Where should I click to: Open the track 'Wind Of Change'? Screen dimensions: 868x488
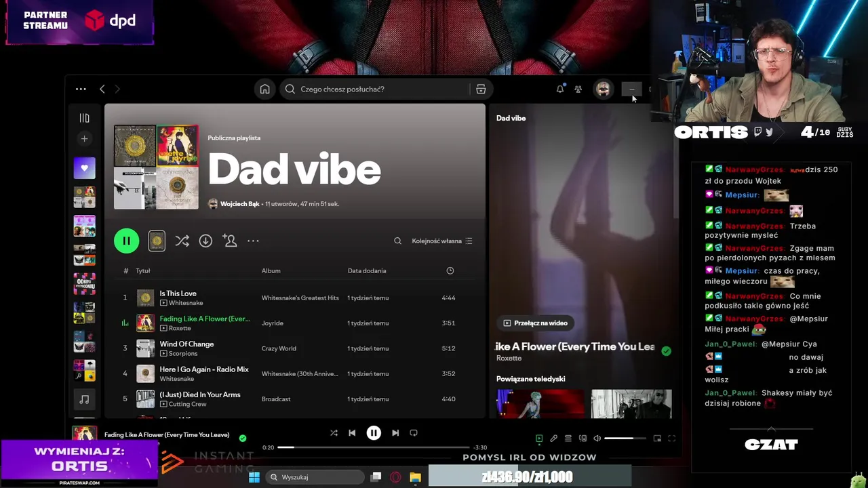pyautogui.click(x=186, y=344)
